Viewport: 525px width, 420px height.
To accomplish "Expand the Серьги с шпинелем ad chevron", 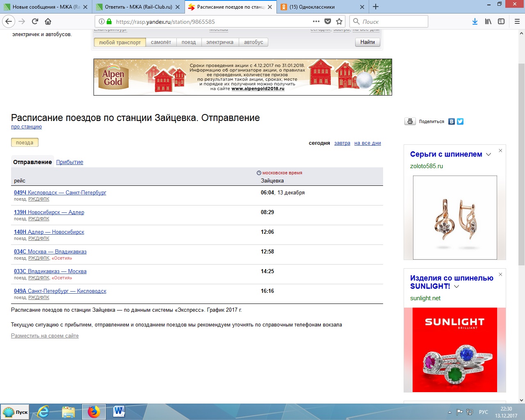I will point(488,155).
